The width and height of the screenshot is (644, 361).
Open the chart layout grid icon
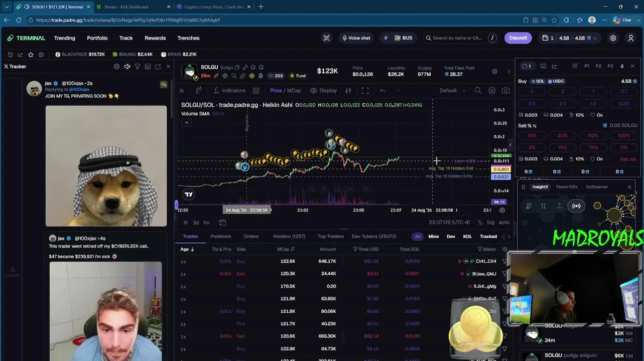click(256, 91)
